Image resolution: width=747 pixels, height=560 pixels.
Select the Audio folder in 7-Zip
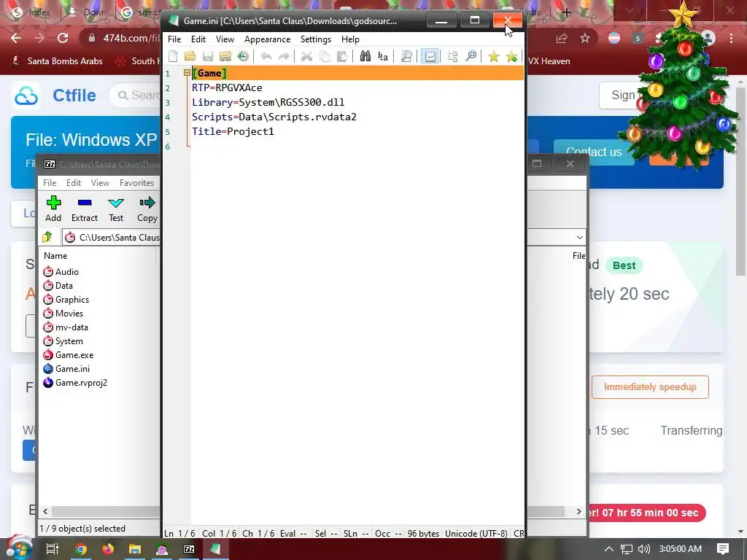click(61, 271)
